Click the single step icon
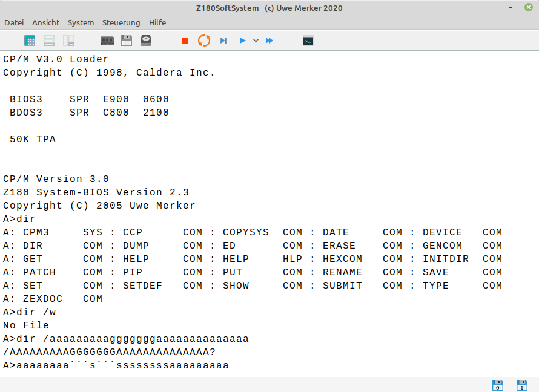 223,41
